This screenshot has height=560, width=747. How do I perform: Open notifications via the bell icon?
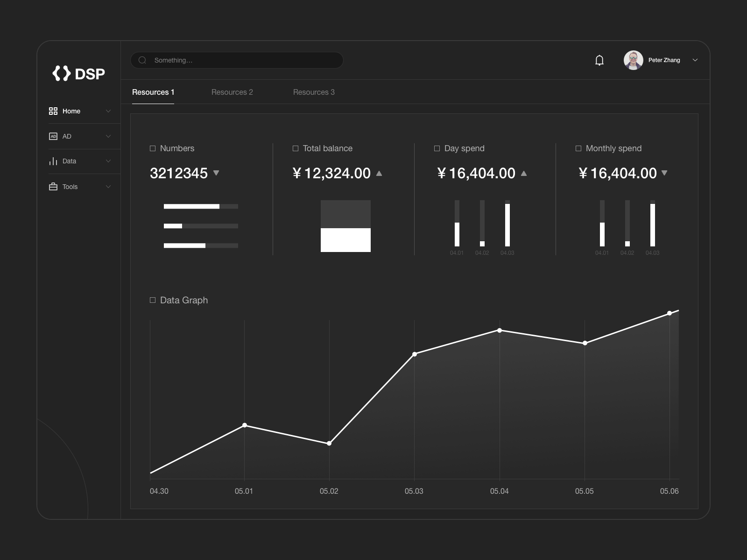point(599,60)
